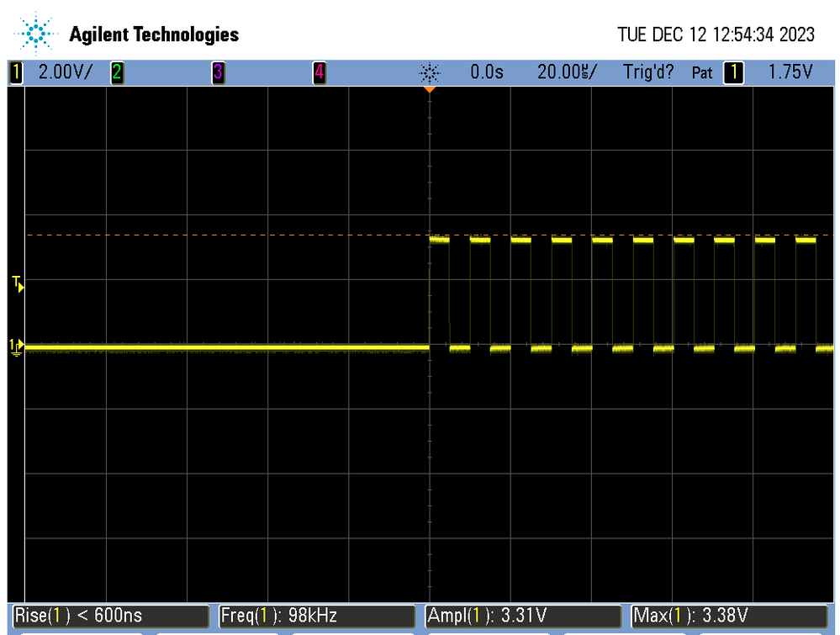Select the Freq(1): 98kHz measurement
840x635 pixels.
click(x=317, y=616)
